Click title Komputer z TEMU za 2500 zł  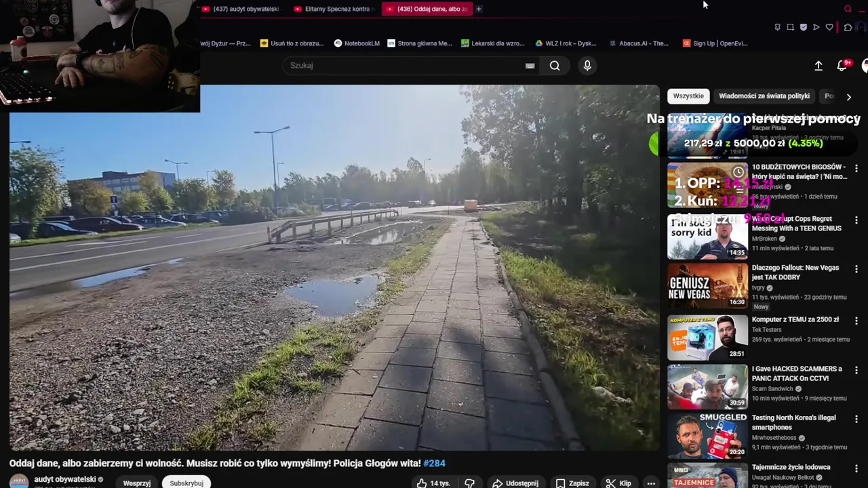pos(795,319)
